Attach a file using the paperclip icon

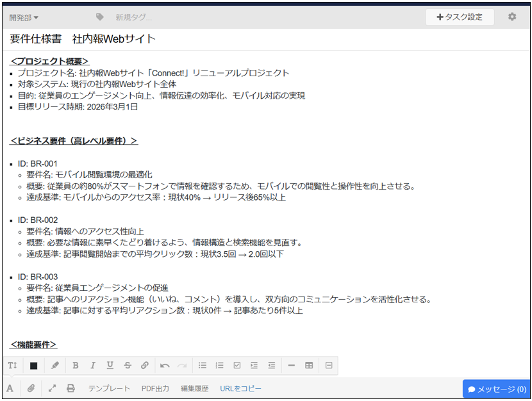click(30, 388)
